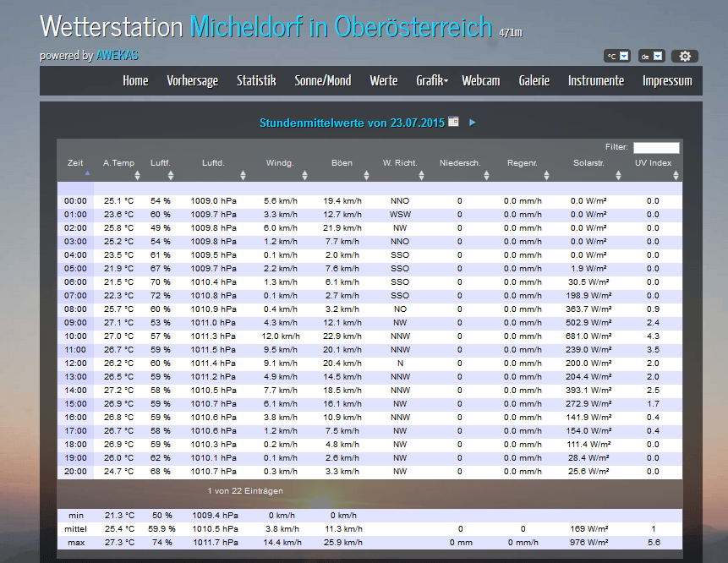Screen dimensions: 728x563
Task: Click 363.7 W/m² solar value
Action: (x=588, y=309)
